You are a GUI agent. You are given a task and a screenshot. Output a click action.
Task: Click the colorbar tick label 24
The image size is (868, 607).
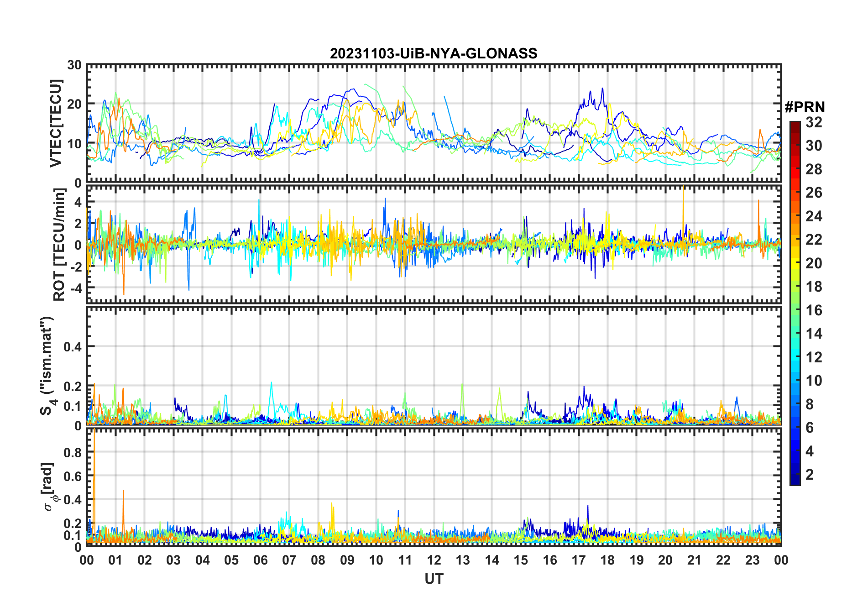(x=814, y=216)
